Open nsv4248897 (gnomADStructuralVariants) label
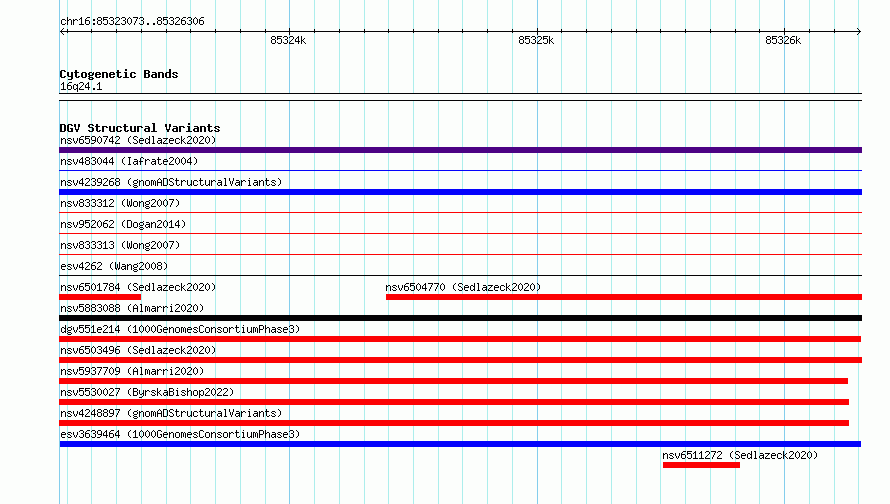 171,413
